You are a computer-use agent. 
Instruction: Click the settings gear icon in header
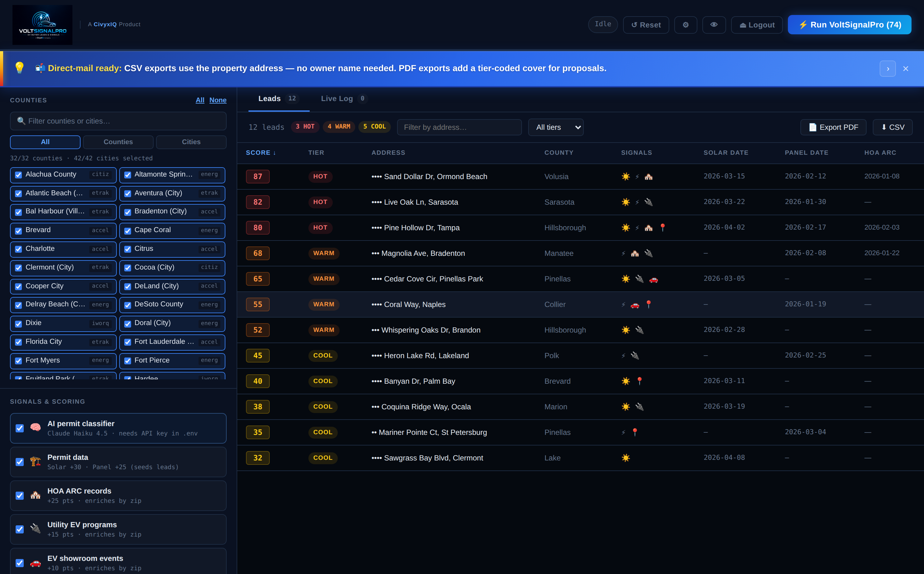(x=685, y=25)
